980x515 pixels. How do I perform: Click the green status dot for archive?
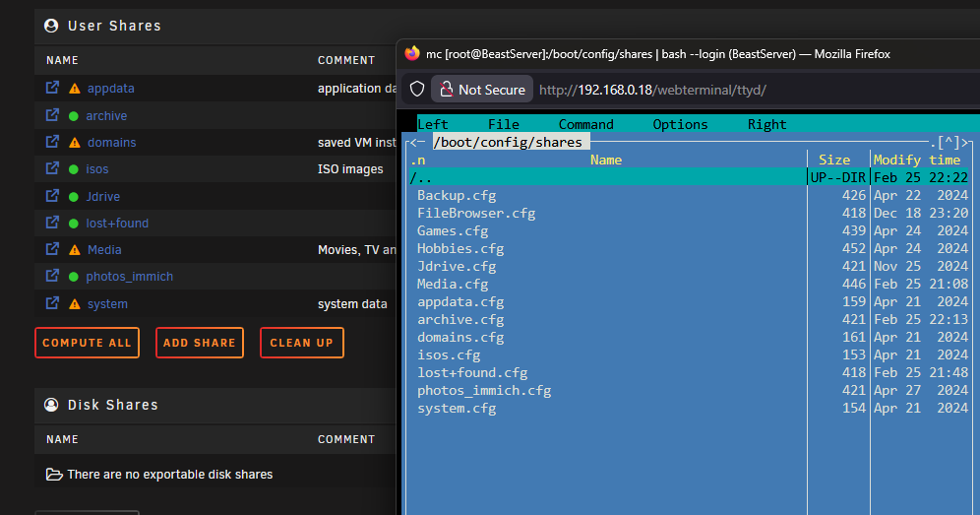(x=73, y=116)
